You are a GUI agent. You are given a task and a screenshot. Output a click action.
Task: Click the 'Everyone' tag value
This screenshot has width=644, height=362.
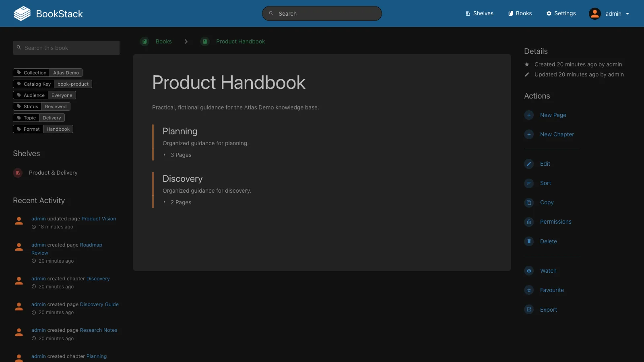62,95
